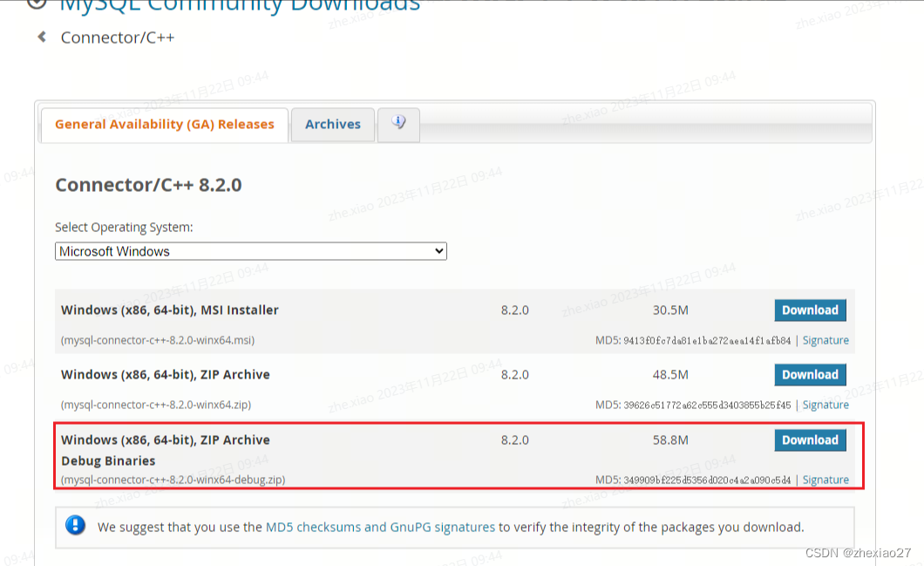Open the MySQL Community Downloads logo icon
The image size is (924, 566).
tap(37, 3)
